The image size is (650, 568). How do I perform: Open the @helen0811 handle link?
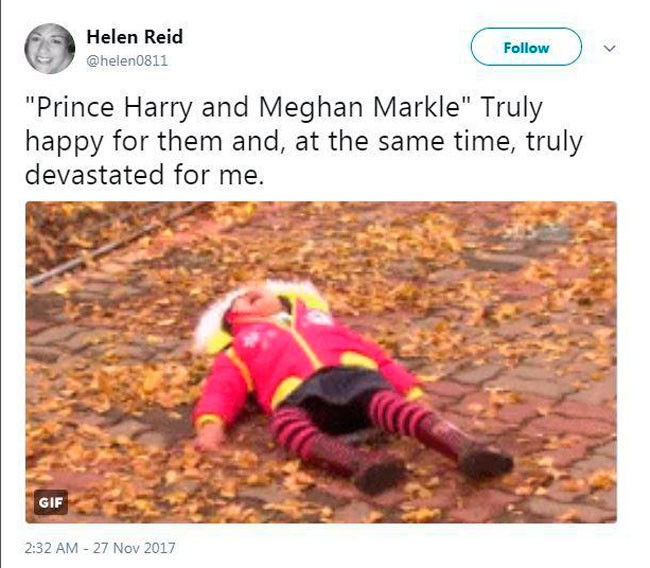click(127, 61)
